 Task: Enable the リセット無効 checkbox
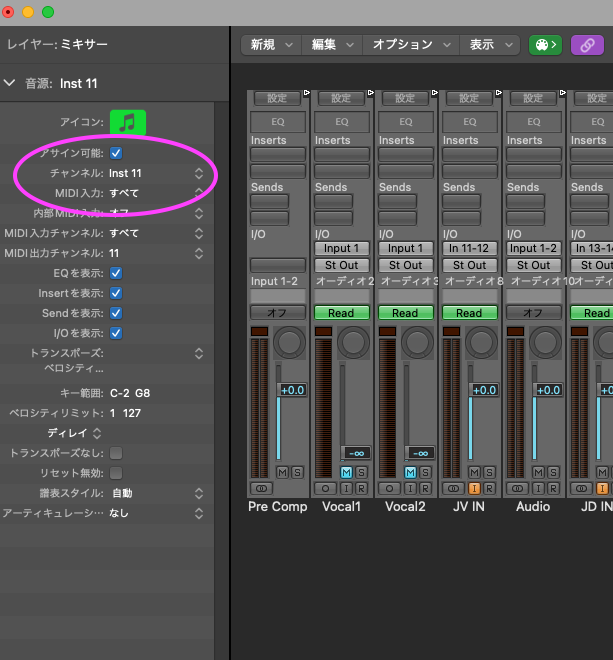tap(116, 473)
